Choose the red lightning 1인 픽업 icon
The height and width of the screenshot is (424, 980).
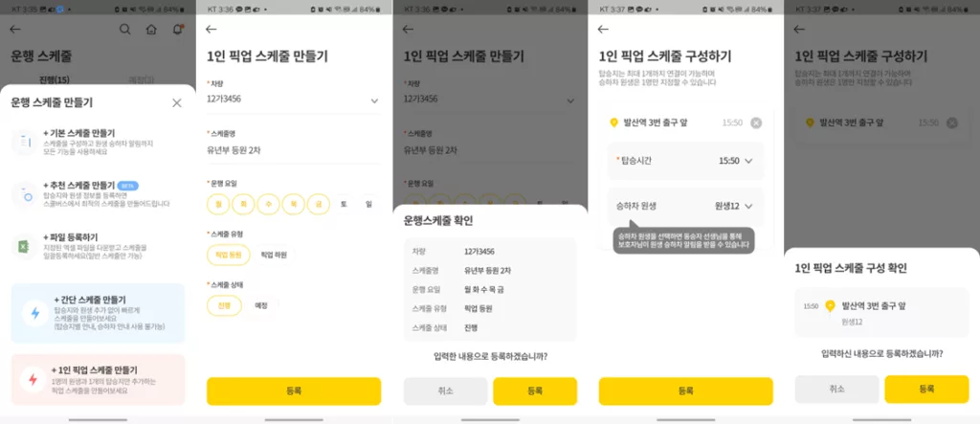click(32, 379)
